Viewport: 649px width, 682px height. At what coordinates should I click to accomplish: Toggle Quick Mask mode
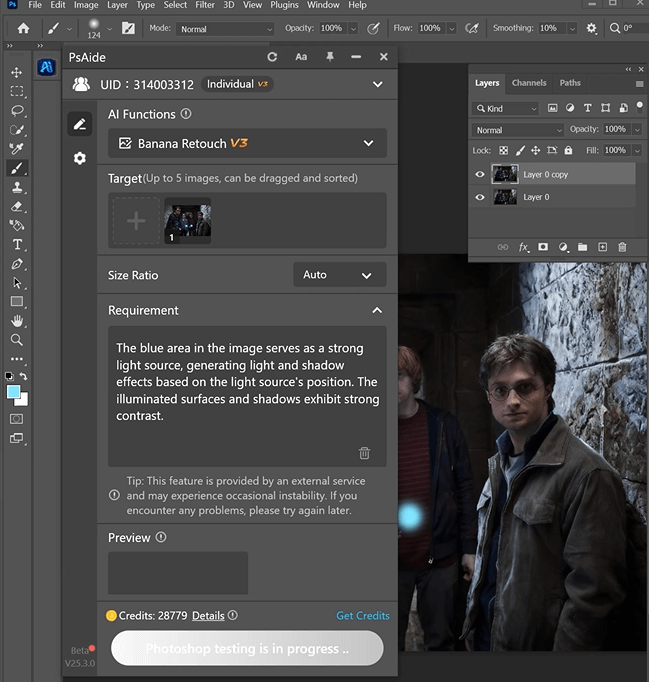(x=17, y=419)
